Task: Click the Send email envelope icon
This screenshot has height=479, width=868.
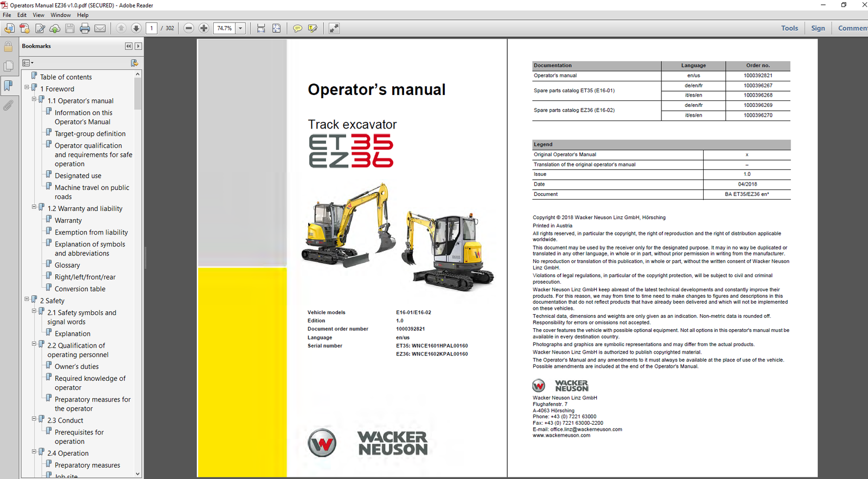Action: point(100,28)
